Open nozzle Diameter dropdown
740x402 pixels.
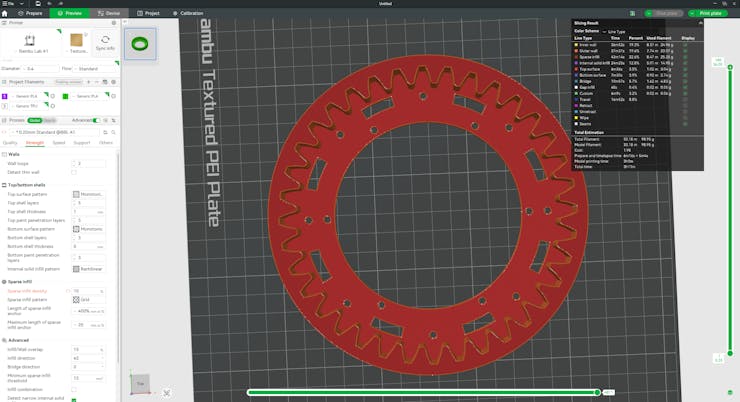click(x=41, y=69)
